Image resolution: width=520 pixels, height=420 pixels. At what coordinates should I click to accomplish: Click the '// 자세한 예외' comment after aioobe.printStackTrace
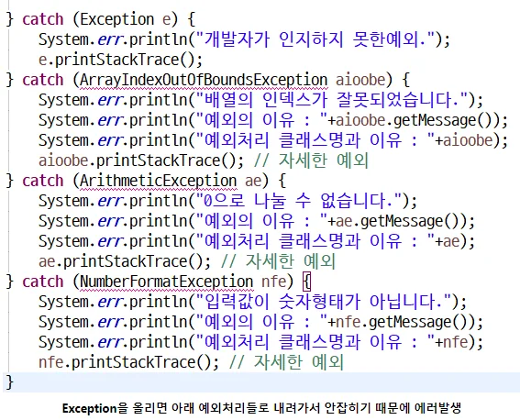[x=311, y=160]
